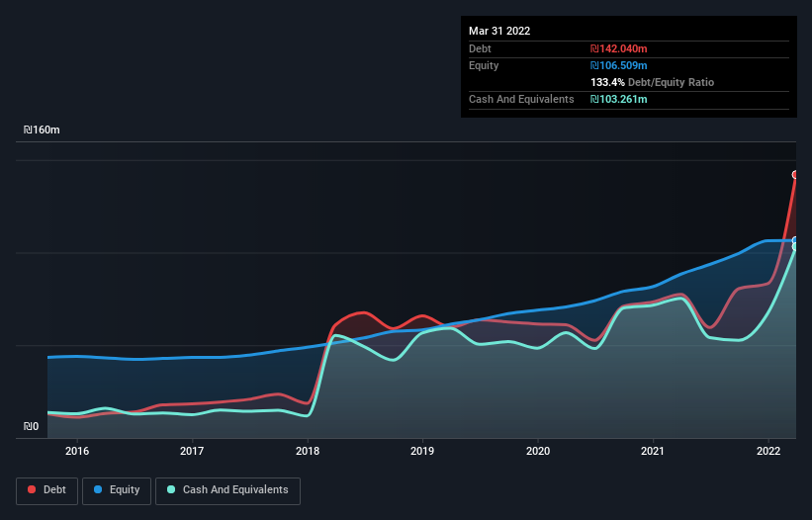Click the 2017 x-axis label

click(192, 451)
